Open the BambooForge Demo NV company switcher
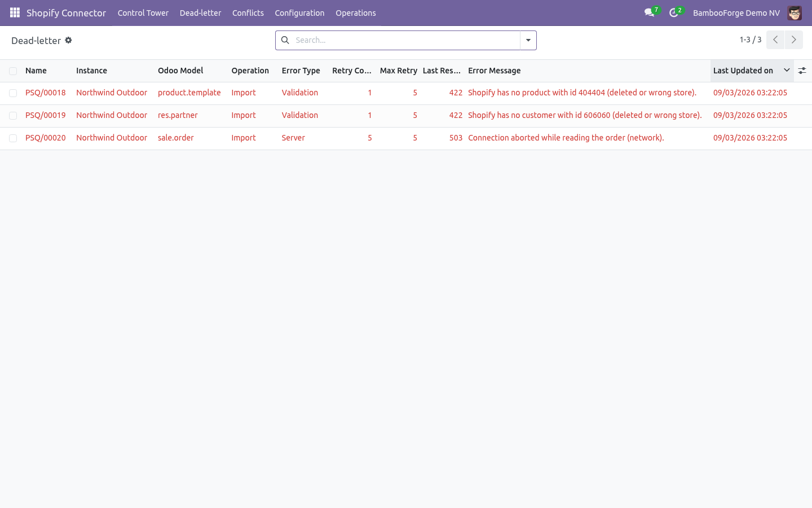The image size is (812, 508). tap(736, 12)
